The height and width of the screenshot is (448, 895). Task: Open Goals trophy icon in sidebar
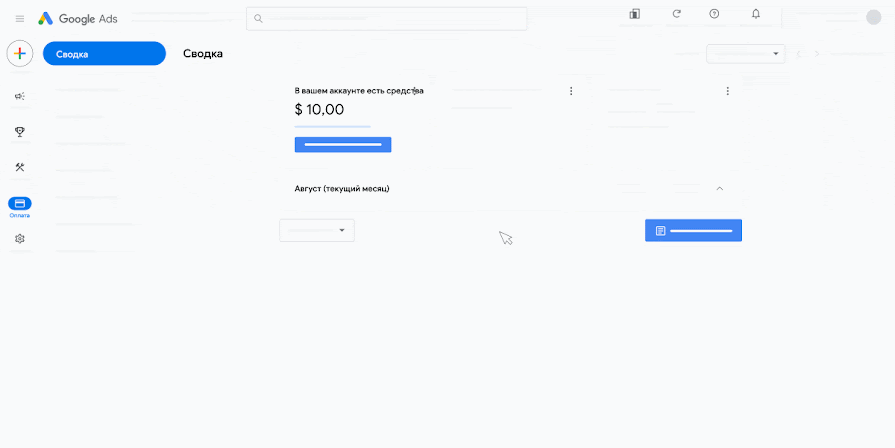[x=20, y=132]
